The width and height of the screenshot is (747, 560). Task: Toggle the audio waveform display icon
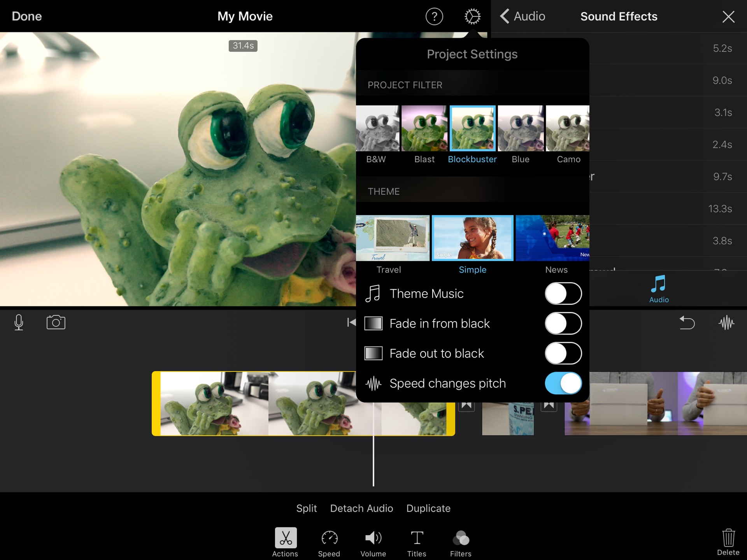pyautogui.click(x=726, y=322)
